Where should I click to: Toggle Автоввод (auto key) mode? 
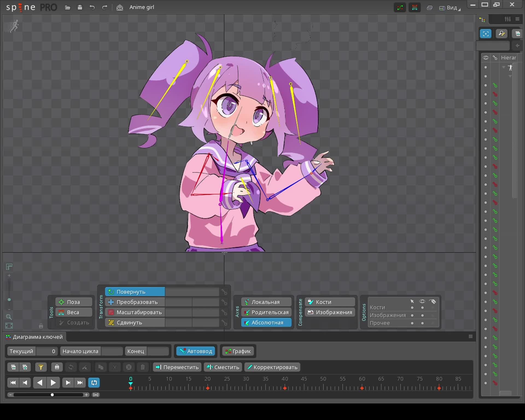click(195, 351)
